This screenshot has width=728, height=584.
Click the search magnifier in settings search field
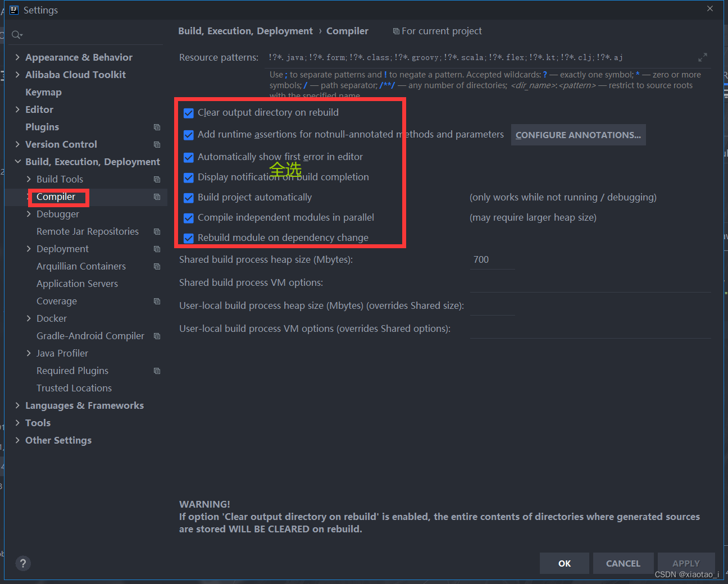coord(16,34)
